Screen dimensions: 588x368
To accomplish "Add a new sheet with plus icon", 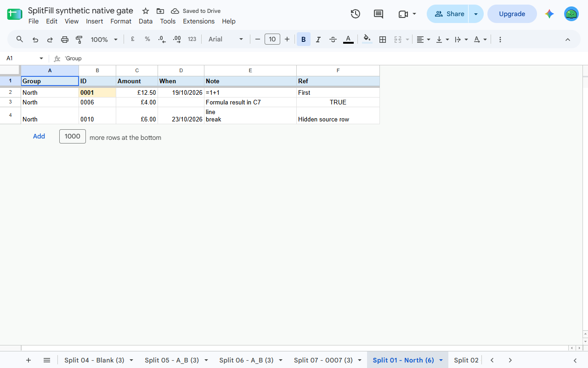I will pyautogui.click(x=28, y=360).
